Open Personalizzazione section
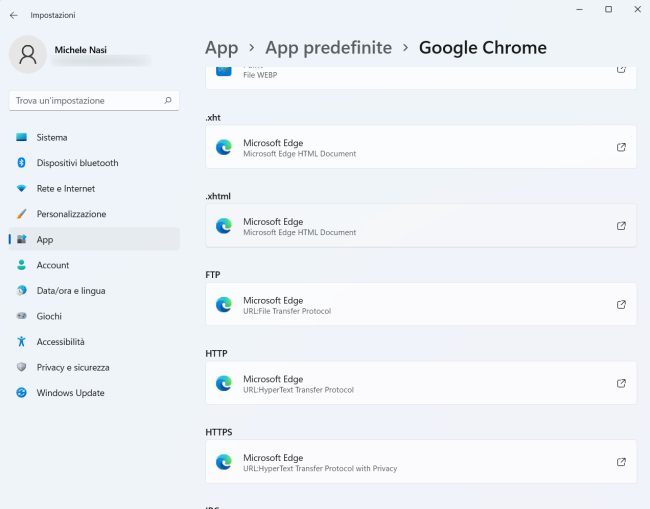This screenshot has width=650, height=509. point(94,214)
